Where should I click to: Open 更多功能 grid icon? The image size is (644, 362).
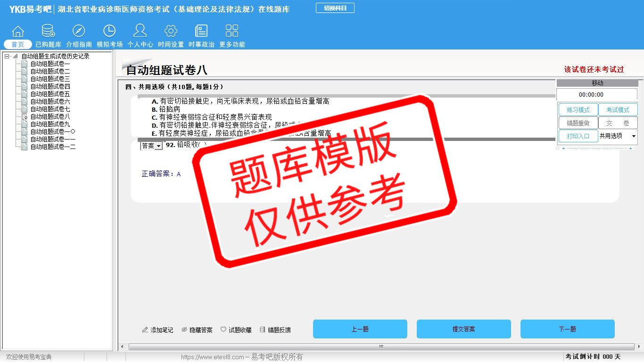pyautogui.click(x=232, y=31)
